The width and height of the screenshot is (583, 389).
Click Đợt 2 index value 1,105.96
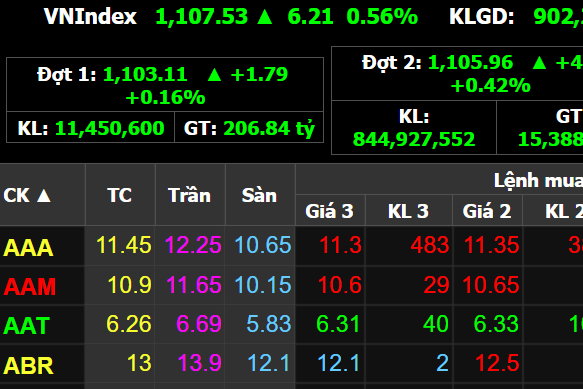coord(471,62)
